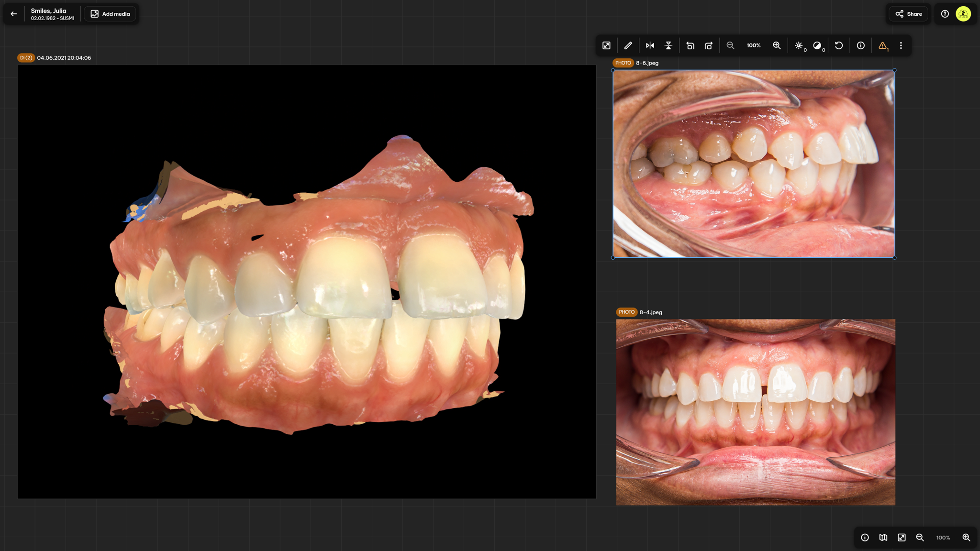Open the orange warning indicator

[x=882, y=45]
